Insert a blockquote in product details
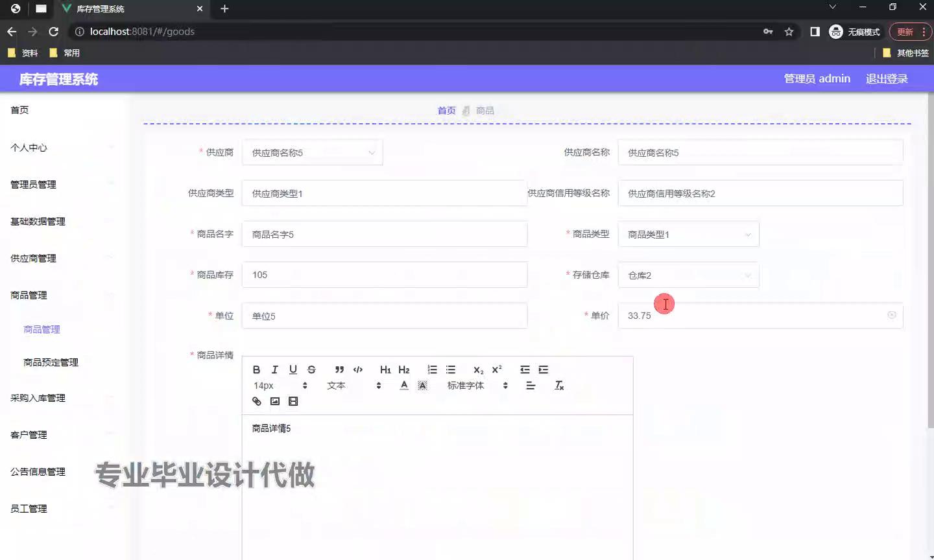This screenshot has height=560, width=934. (339, 369)
